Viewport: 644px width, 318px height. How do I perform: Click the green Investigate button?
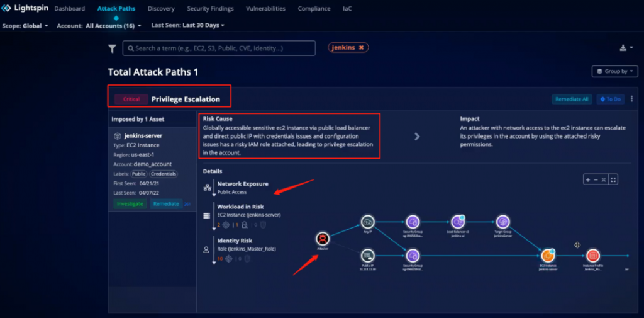[130, 203]
